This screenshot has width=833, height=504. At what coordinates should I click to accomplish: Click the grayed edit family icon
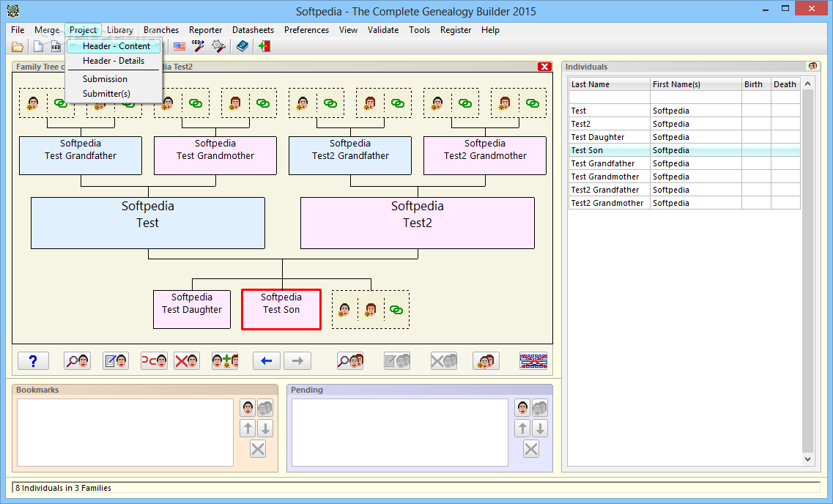point(397,361)
